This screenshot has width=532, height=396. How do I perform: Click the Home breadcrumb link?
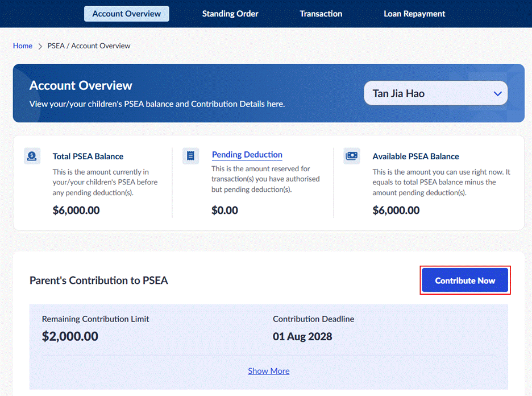23,46
